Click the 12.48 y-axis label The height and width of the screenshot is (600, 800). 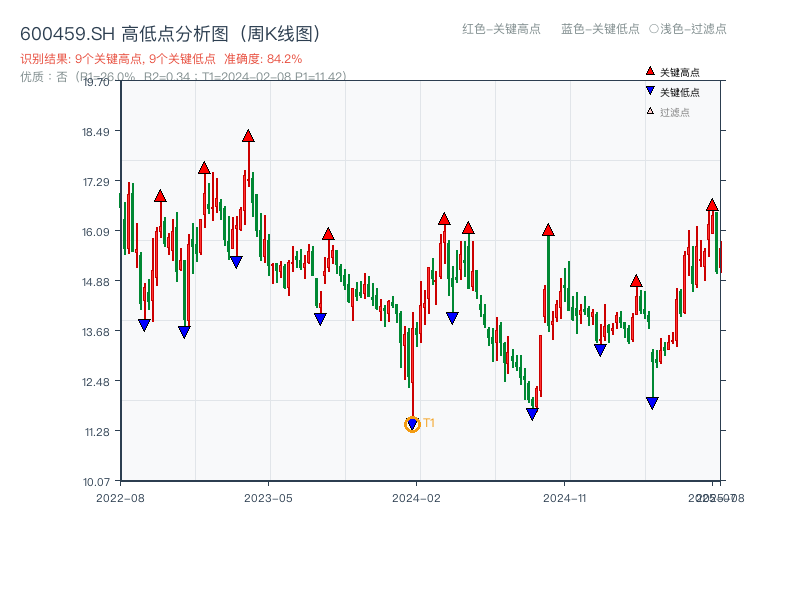pos(96,382)
